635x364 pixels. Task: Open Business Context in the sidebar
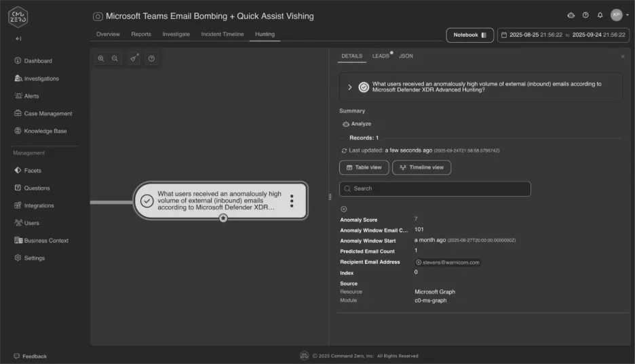(41, 240)
